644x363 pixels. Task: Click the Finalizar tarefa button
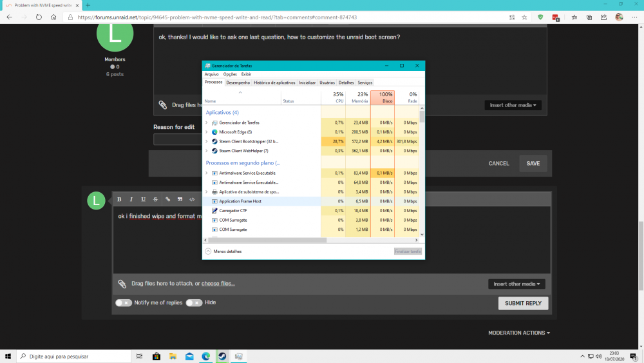point(408,251)
